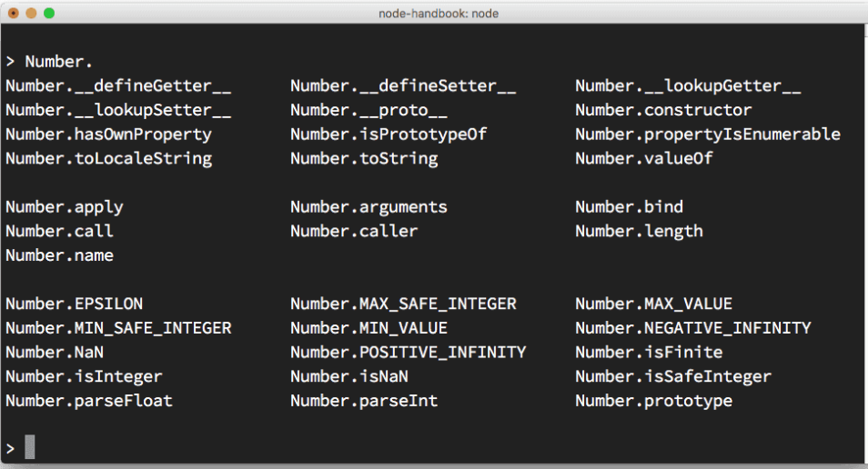Click Number.isNaN in the list
The height and width of the screenshot is (469, 868).
[x=349, y=376]
